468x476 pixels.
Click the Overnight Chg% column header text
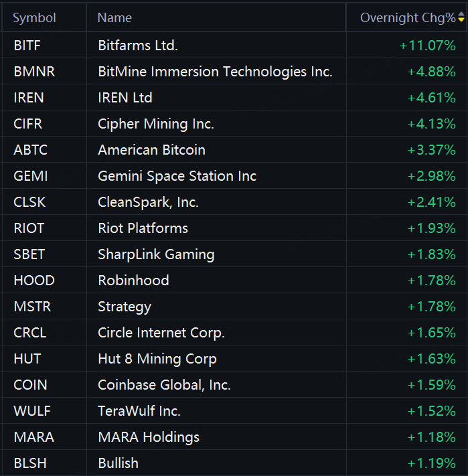[x=407, y=18]
